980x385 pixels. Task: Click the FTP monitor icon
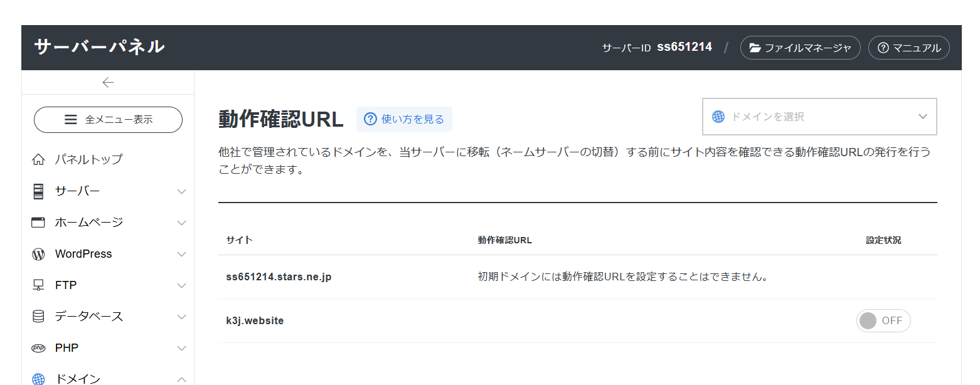tap(38, 285)
